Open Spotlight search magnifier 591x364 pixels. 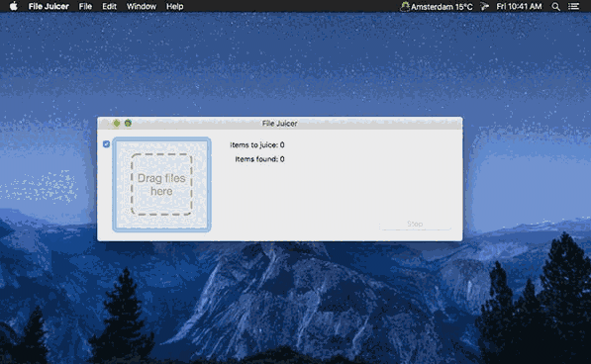coord(555,6)
